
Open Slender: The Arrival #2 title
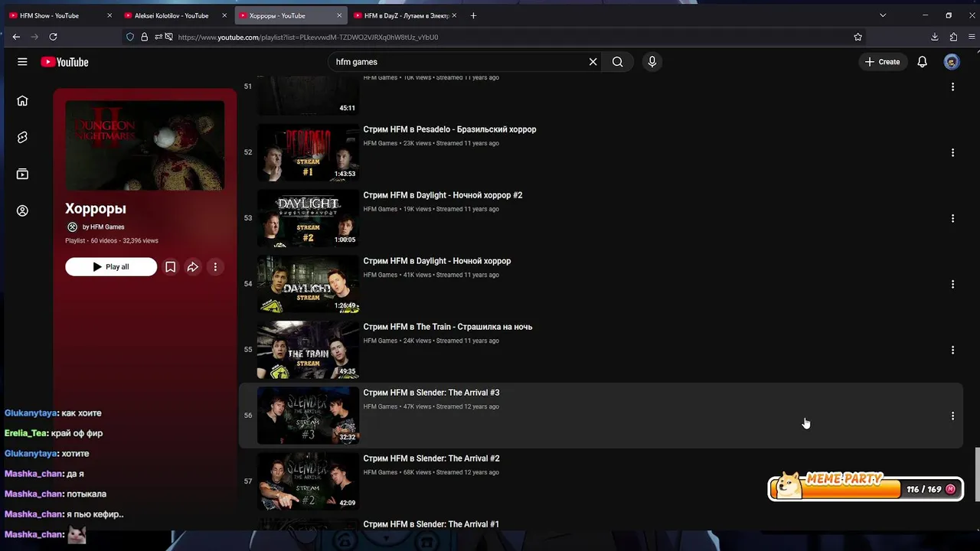[x=431, y=458]
